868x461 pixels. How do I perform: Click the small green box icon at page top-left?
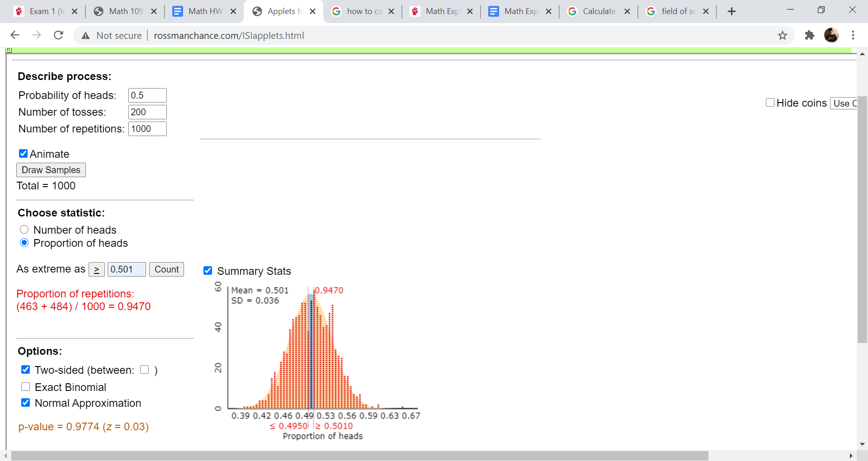[x=9, y=50]
